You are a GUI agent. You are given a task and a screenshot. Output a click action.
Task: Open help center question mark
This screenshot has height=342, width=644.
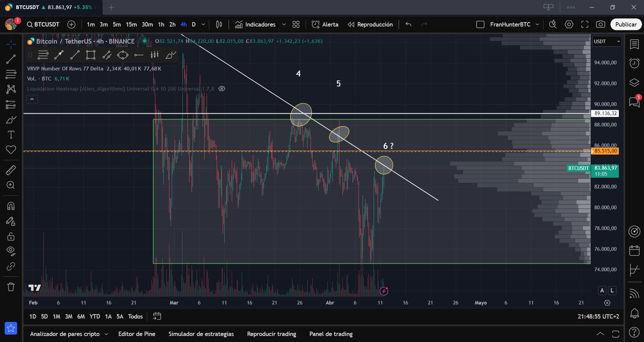634,331
